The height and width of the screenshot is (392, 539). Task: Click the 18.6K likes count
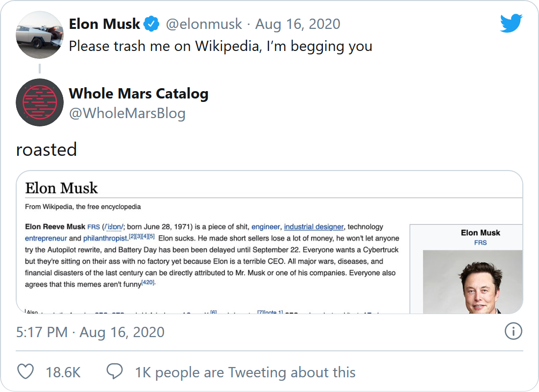[x=63, y=372]
